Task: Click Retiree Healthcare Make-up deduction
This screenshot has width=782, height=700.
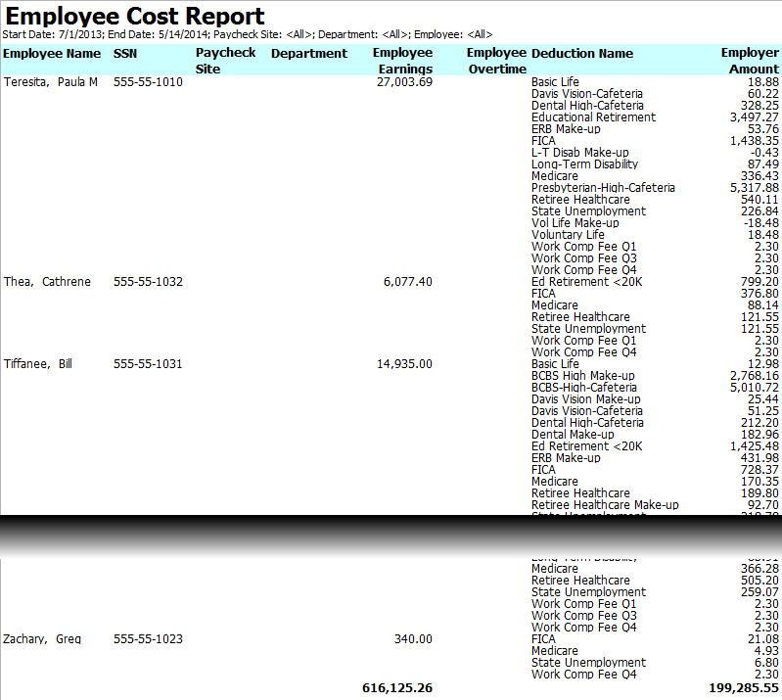Action: click(x=605, y=505)
